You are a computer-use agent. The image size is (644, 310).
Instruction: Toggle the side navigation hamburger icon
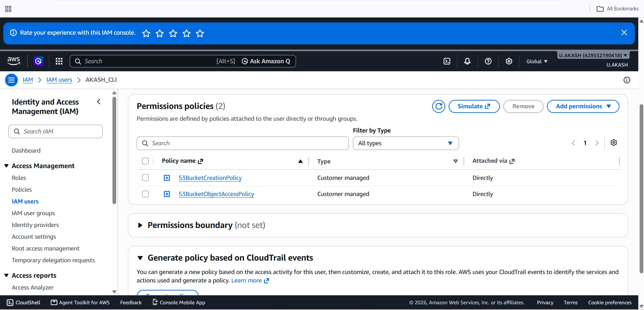pos(11,80)
